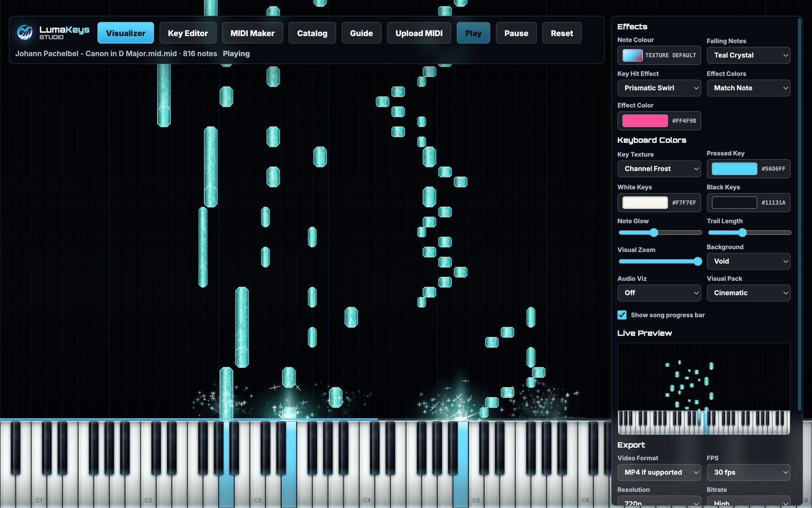Click the Black Keys color swatch
812x508 pixels.
[734, 202]
